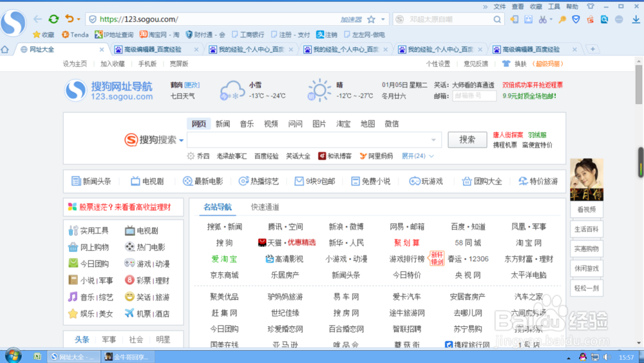Click the 音乐|综艺 music note icon
Screen dimensions: 644x363
(x=73, y=297)
